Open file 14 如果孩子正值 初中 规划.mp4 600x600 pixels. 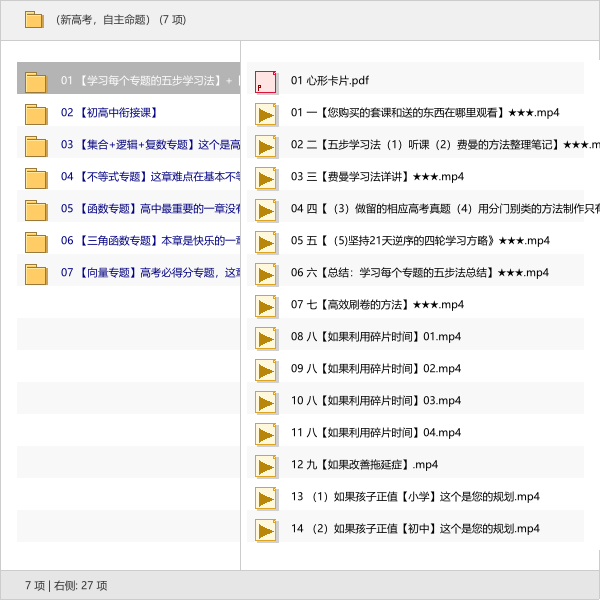pyautogui.click(x=415, y=528)
